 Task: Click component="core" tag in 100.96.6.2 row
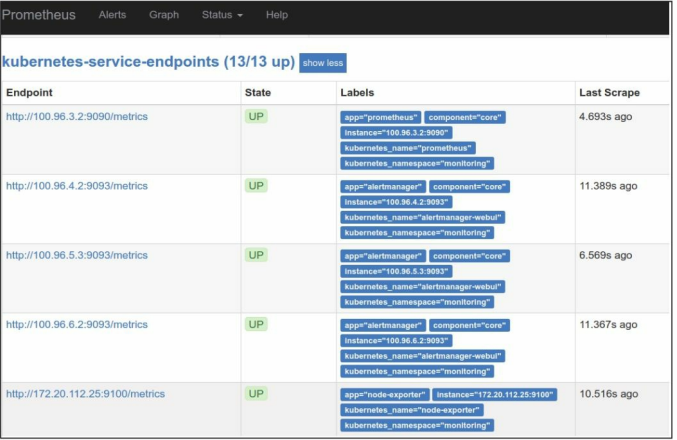(x=469, y=326)
